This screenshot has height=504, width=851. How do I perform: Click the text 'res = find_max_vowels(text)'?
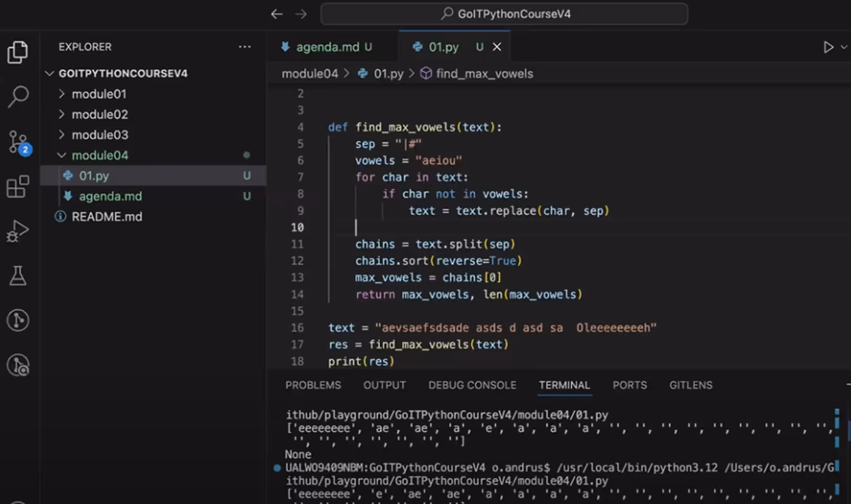point(418,345)
